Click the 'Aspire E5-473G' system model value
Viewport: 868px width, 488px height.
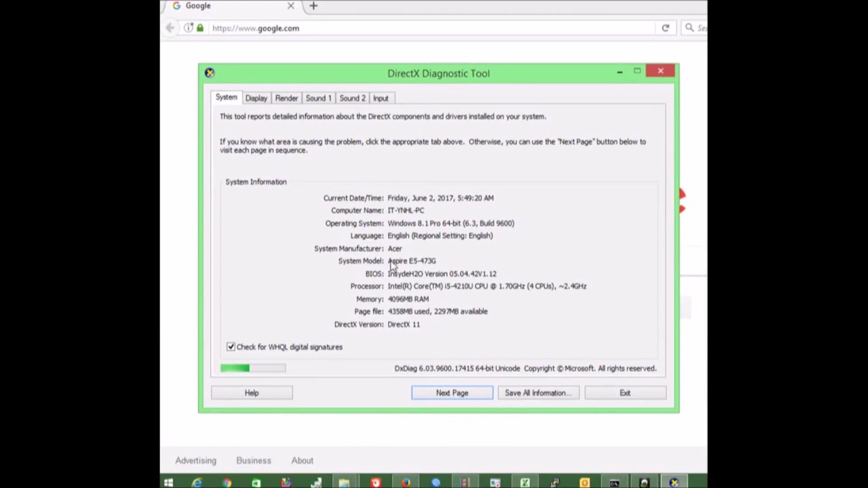(412, 261)
